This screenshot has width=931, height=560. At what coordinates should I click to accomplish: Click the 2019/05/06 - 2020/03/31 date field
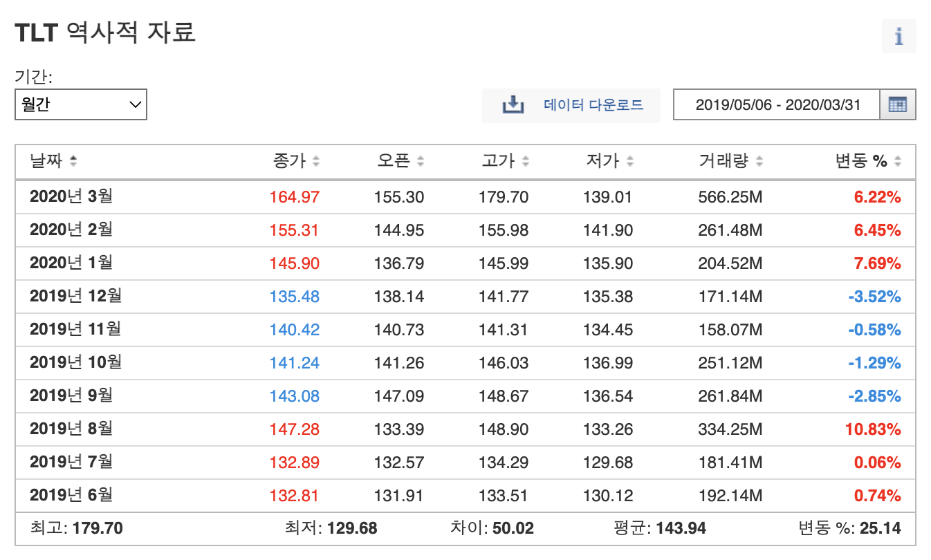(x=777, y=104)
